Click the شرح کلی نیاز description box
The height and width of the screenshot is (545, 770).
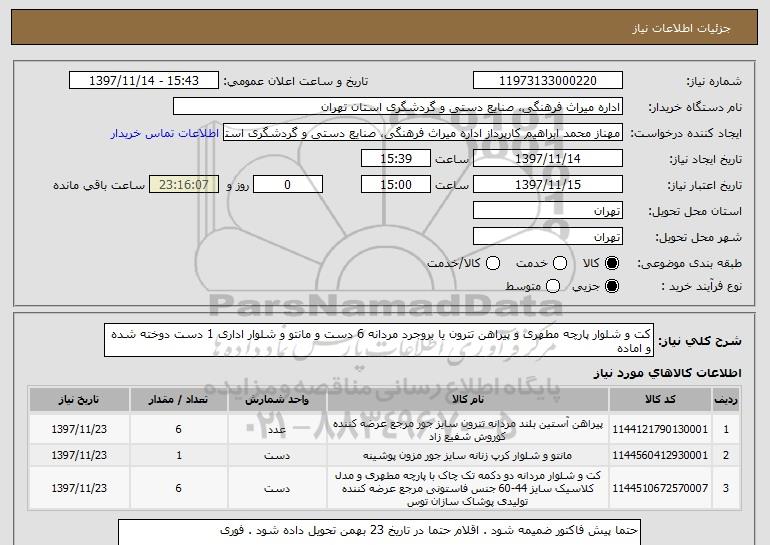pyautogui.click(x=379, y=340)
